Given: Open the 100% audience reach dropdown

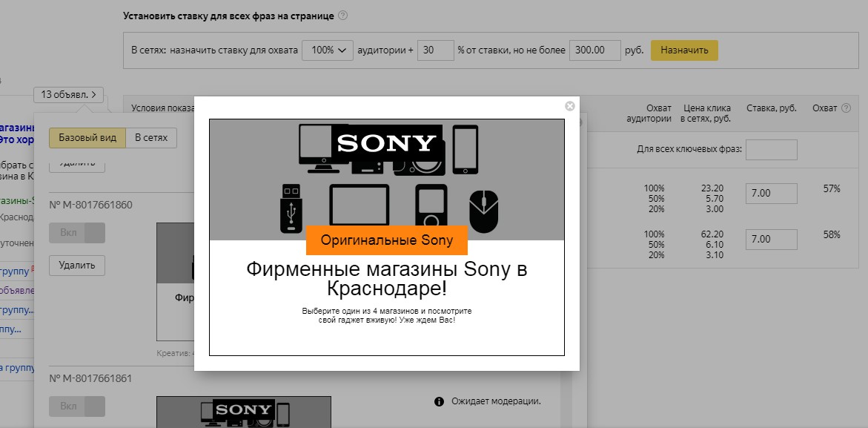Looking at the screenshot, I should (328, 50).
